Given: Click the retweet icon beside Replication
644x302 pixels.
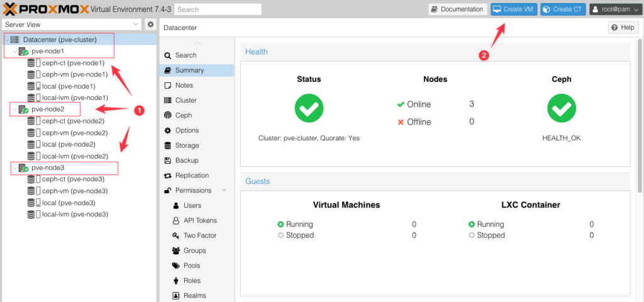Looking at the screenshot, I should [x=167, y=176].
